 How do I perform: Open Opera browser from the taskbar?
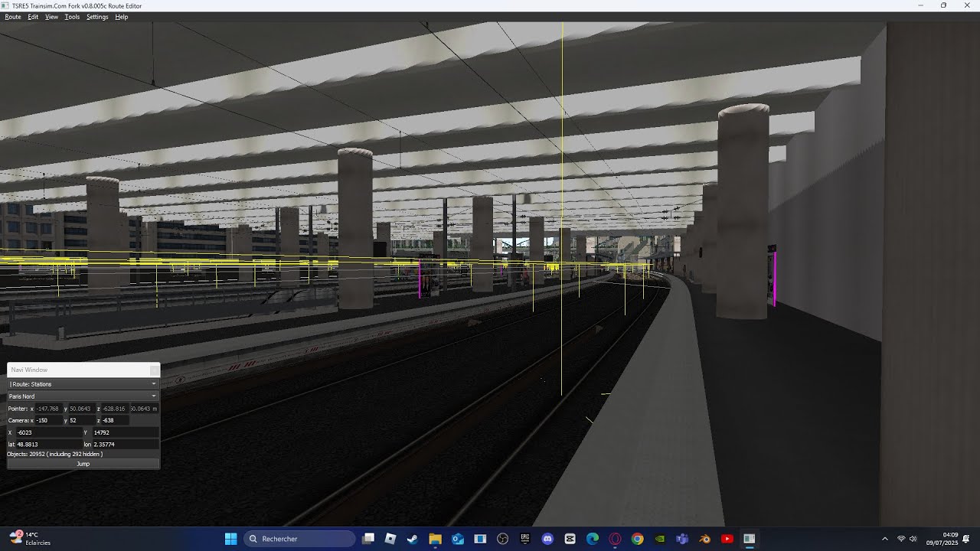pyautogui.click(x=615, y=539)
